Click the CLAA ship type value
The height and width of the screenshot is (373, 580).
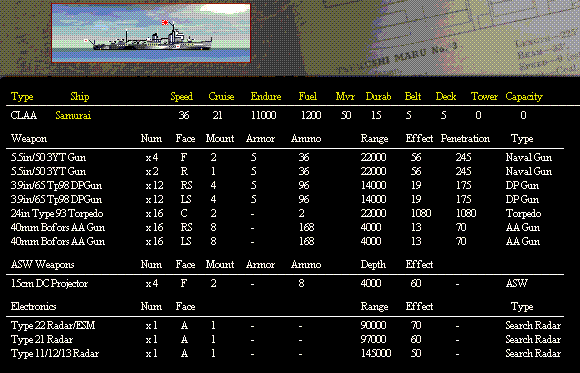[x=24, y=115]
